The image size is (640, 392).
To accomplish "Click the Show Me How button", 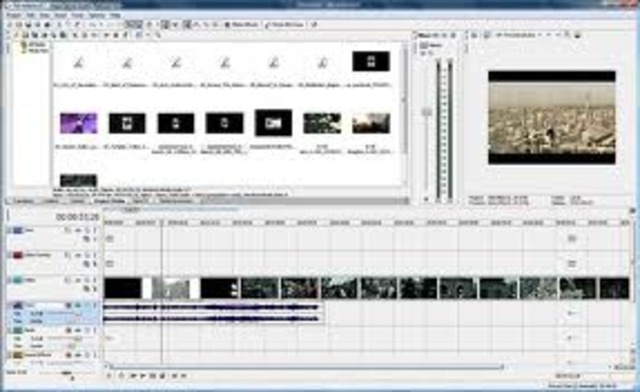I will click(284, 25).
